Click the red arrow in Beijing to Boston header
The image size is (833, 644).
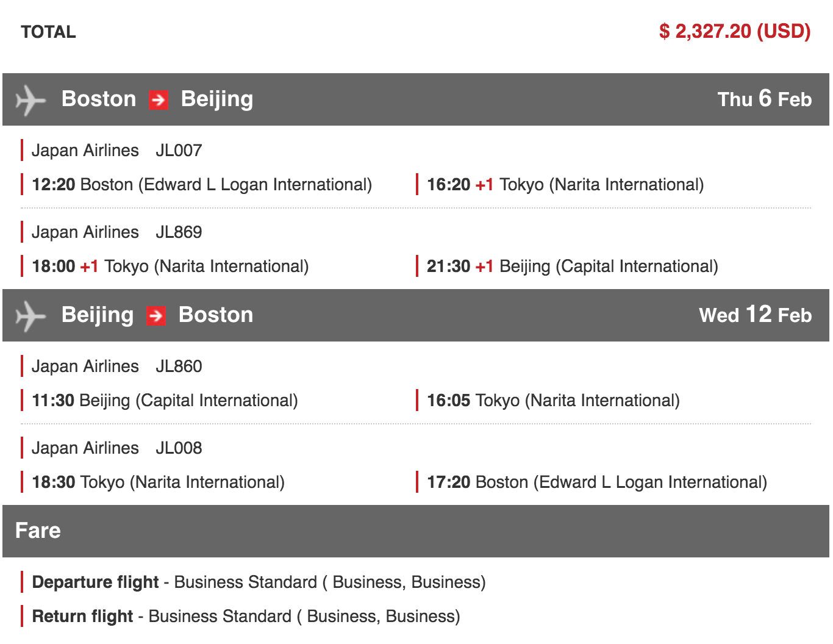[156, 315]
